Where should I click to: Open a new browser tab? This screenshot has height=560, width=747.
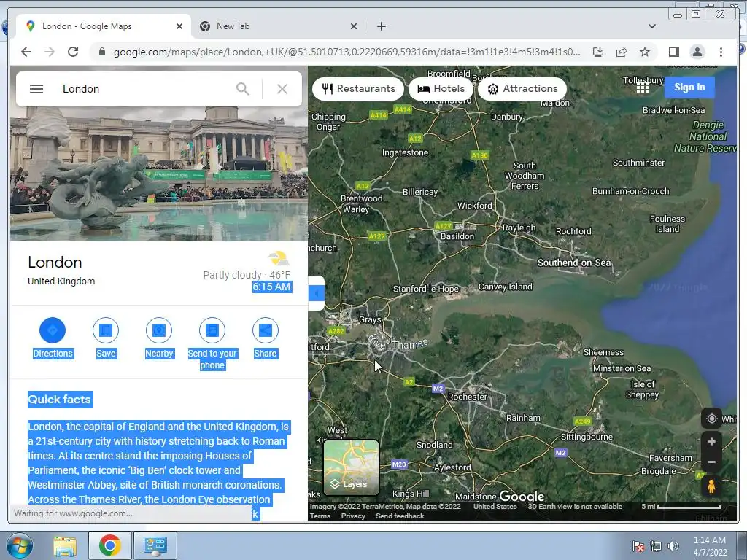[x=381, y=26]
